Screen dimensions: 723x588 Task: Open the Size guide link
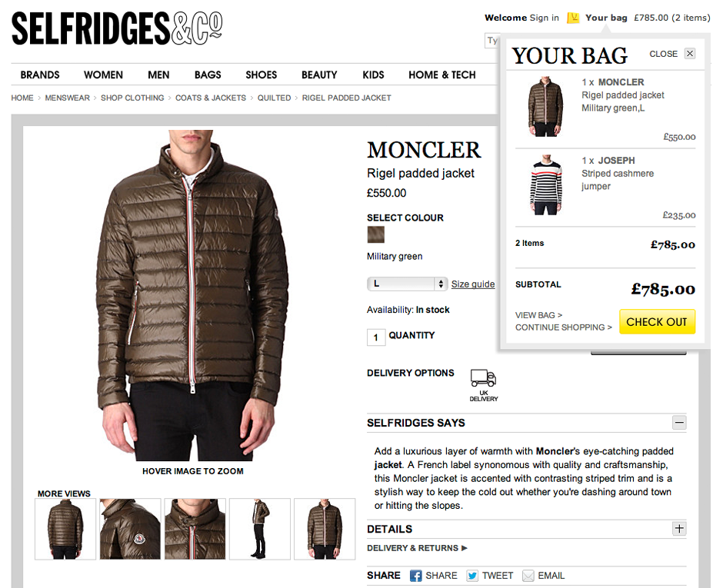pos(472,284)
